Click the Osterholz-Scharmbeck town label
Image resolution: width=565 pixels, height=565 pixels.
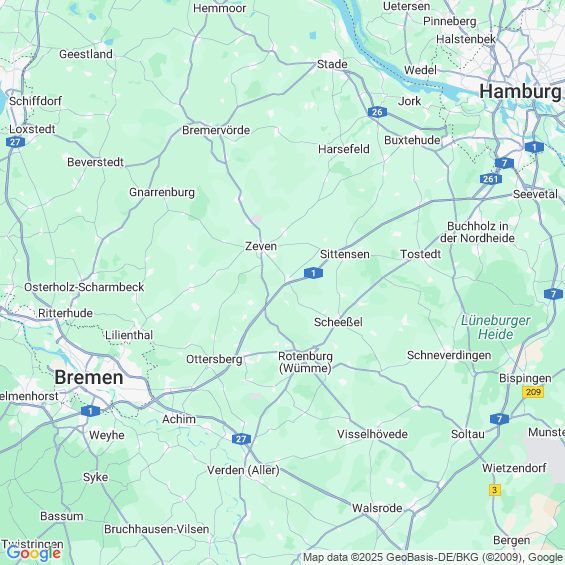tap(84, 287)
